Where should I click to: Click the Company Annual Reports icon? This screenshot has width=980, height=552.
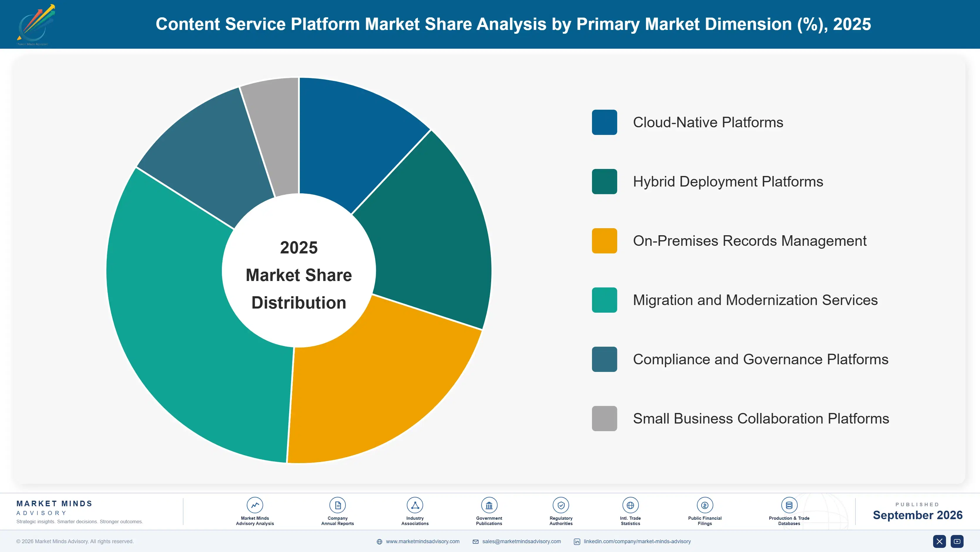pyautogui.click(x=337, y=505)
